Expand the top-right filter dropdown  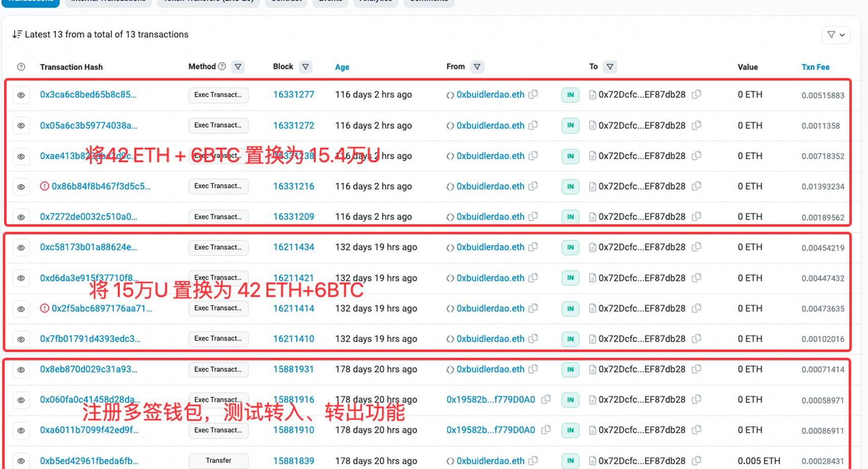(836, 35)
